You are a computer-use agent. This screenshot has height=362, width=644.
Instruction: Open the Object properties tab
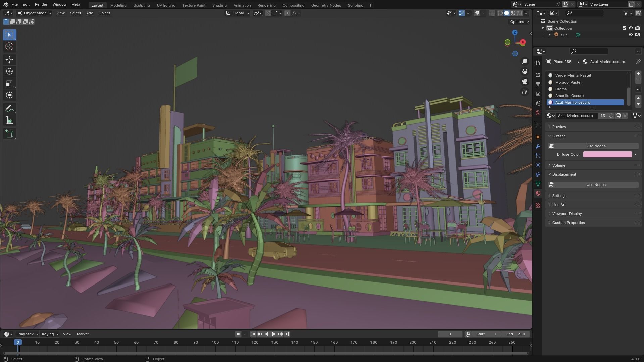(x=538, y=137)
